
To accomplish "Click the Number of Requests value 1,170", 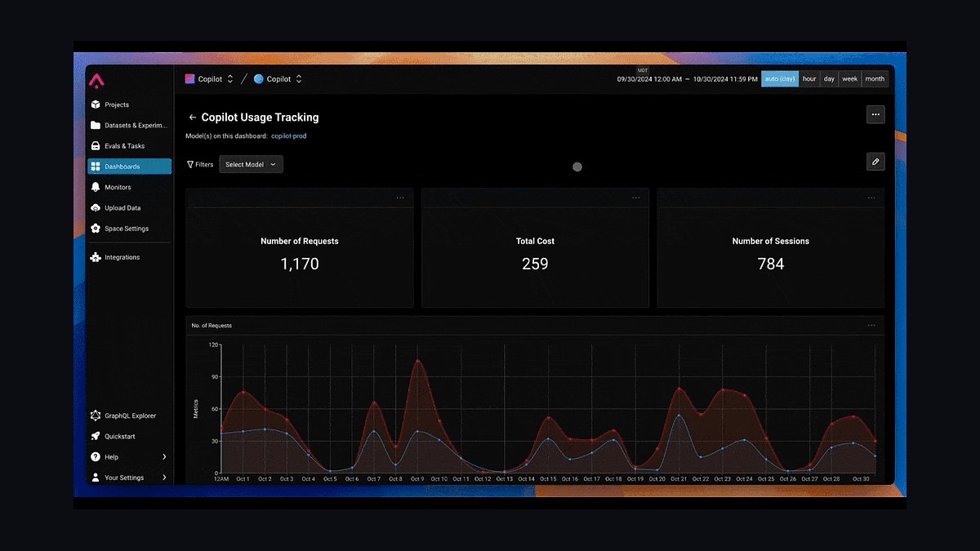I will [x=300, y=264].
